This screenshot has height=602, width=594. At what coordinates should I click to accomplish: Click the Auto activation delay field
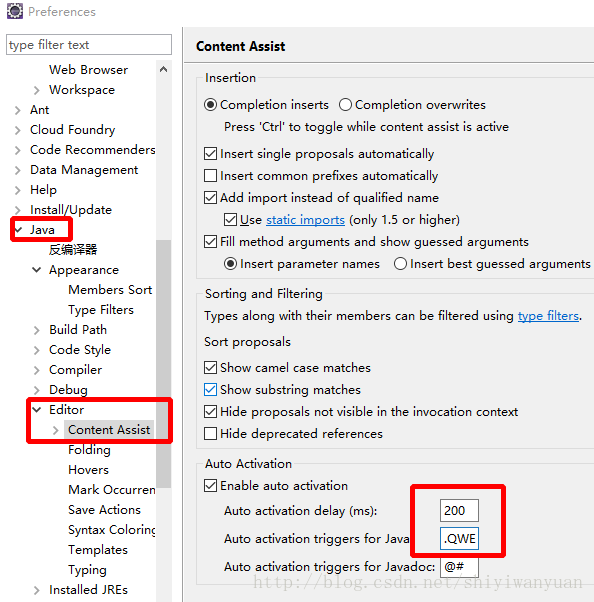[459, 511]
